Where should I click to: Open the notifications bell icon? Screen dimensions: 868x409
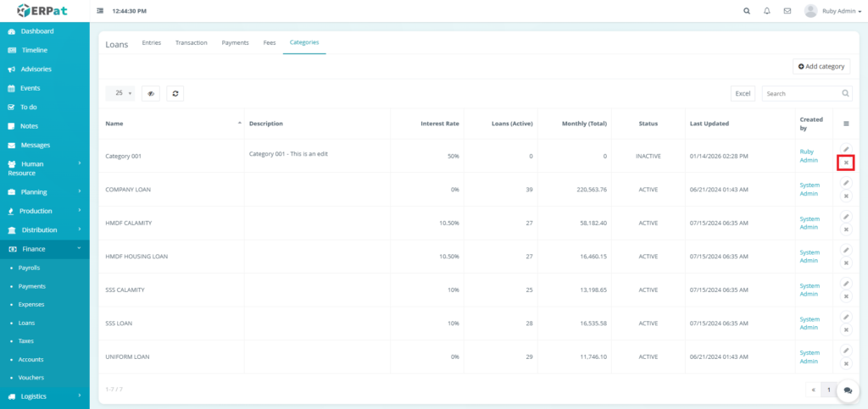(766, 11)
